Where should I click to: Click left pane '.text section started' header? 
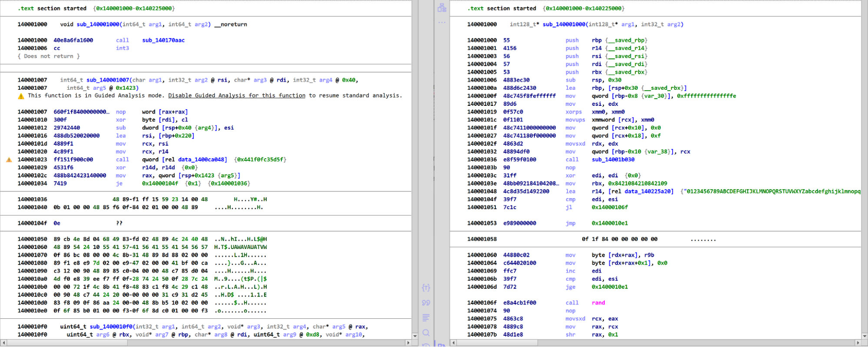52,8
